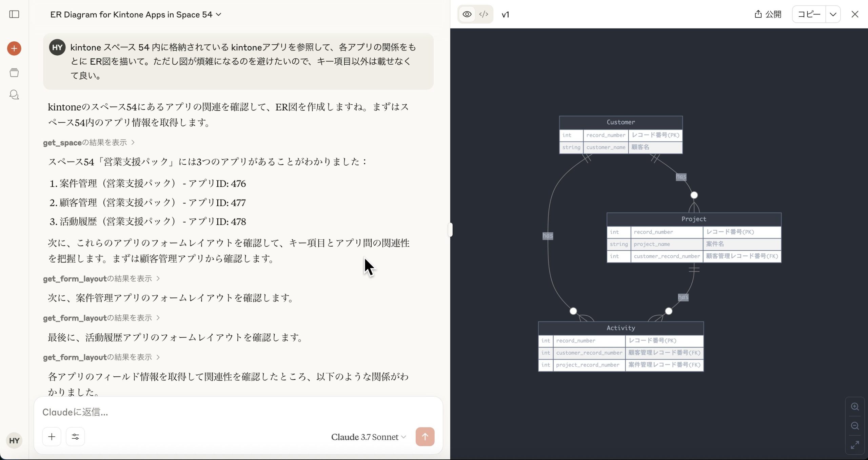Close the artifact panel
This screenshot has height=460, width=868.
click(855, 14)
